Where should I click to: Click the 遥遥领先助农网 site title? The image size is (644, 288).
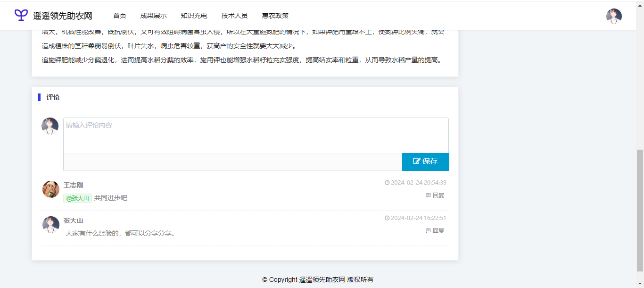click(62, 16)
